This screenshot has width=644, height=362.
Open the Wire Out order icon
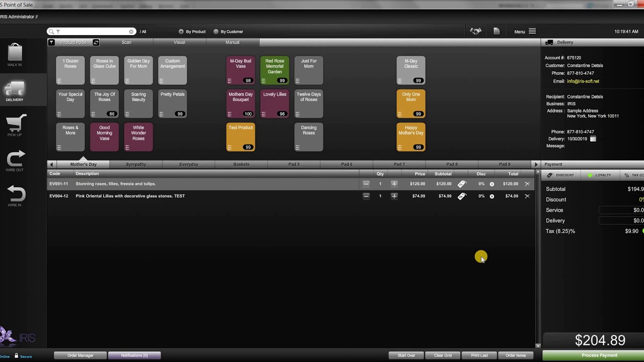coord(15,158)
